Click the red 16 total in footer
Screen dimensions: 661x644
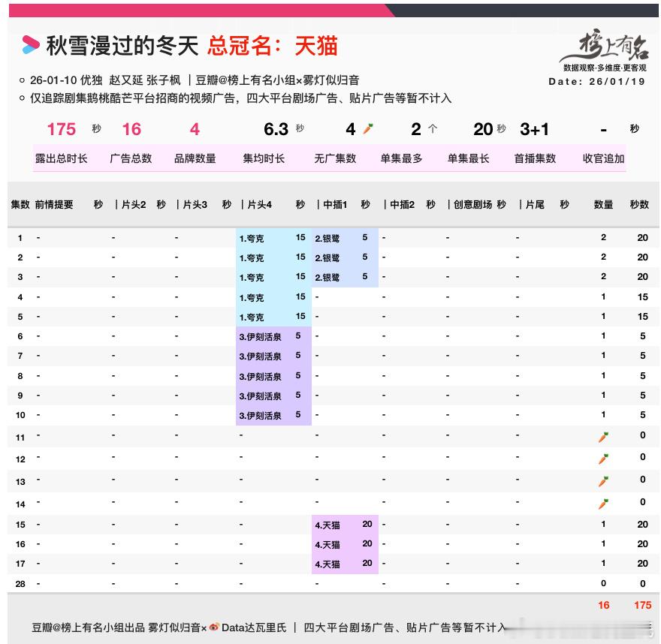[x=603, y=605]
